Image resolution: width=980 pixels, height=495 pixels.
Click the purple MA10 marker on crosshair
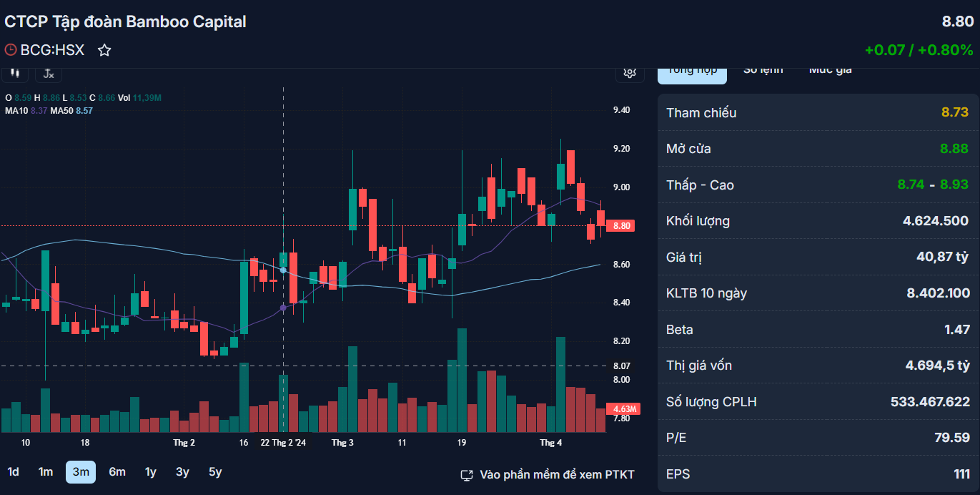(283, 308)
